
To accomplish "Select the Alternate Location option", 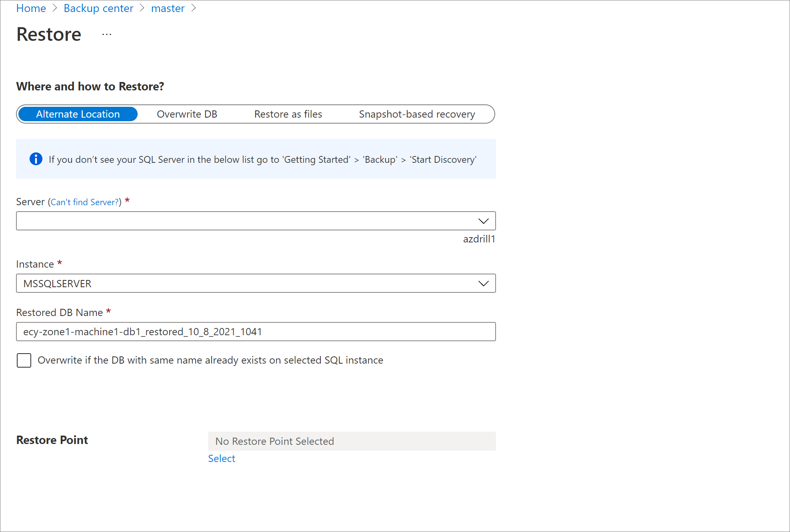I will 78,114.
